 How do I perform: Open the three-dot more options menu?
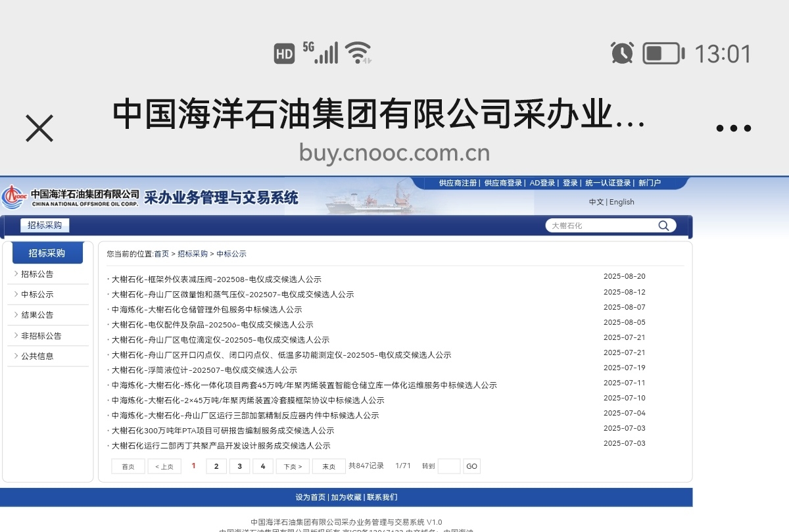[x=733, y=128]
